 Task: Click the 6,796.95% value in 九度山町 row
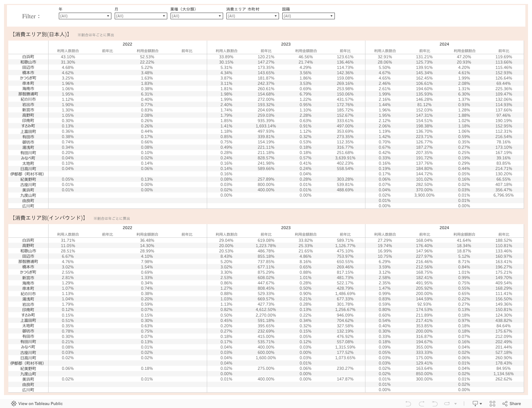point(503,195)
